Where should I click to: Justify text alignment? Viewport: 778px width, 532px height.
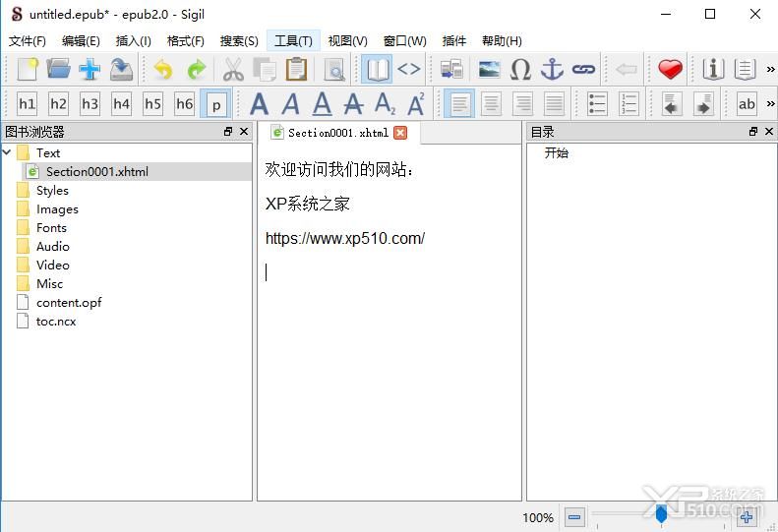[554, 103]
